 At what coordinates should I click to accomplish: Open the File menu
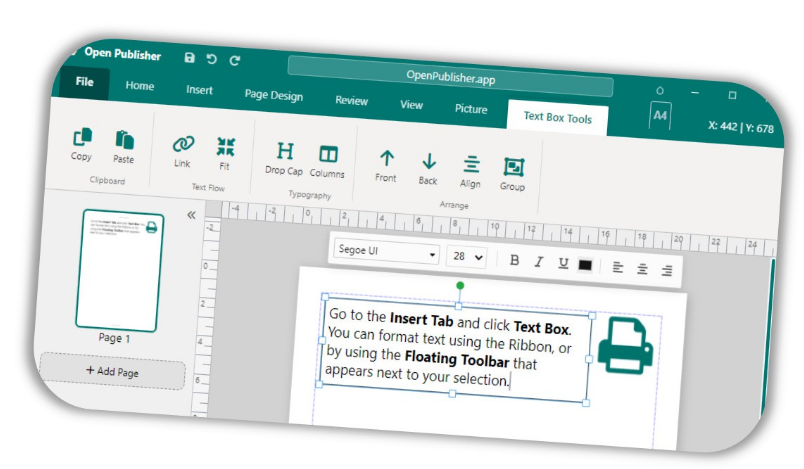[x=84, y=82]
